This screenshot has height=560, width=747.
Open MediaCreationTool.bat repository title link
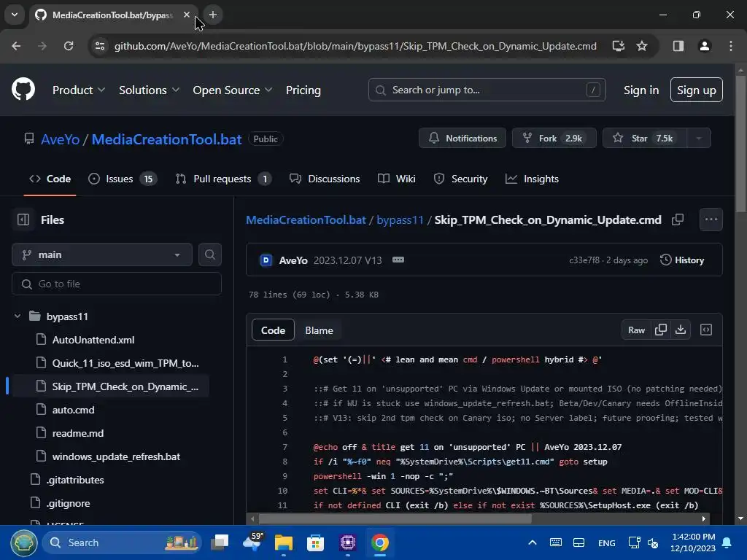pyautogui.click(x=167, y=139)
